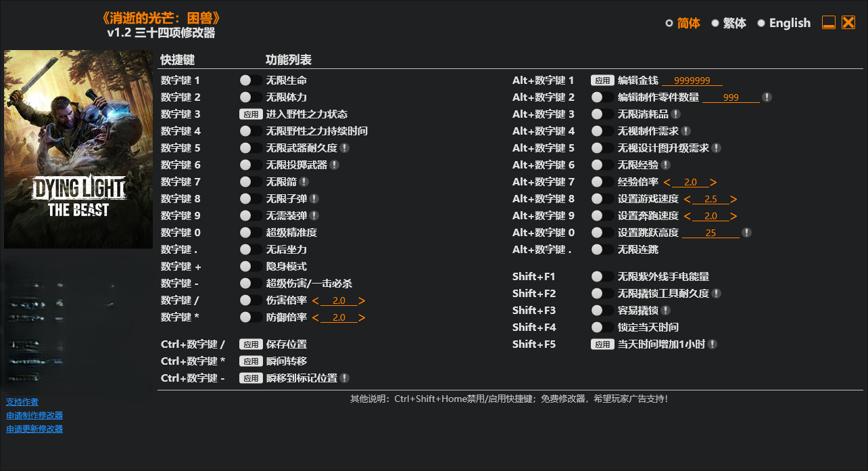Viewport: 868px width, 471px height.
Task: Click info icon next to 无需装弹
Action: (x=314, y=216)
